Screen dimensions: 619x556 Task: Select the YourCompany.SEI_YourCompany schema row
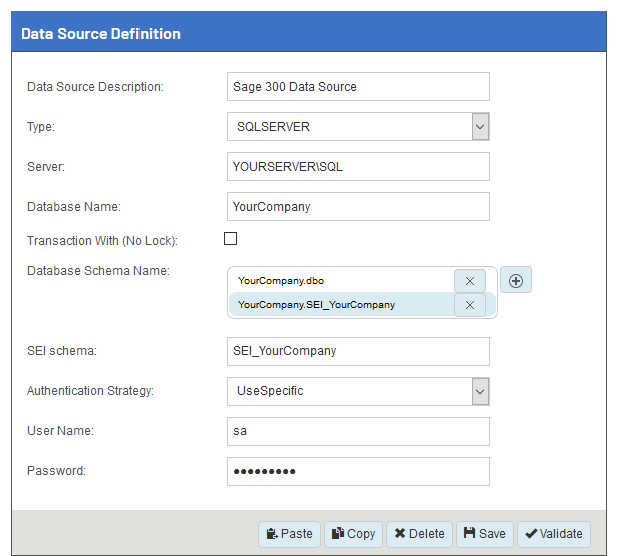340,305
